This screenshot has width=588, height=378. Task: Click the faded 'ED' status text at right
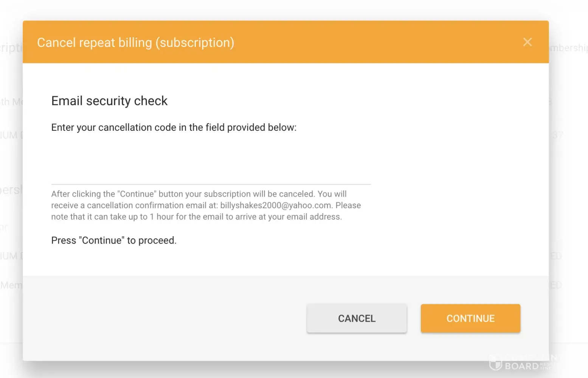click(x=555, y=256)
